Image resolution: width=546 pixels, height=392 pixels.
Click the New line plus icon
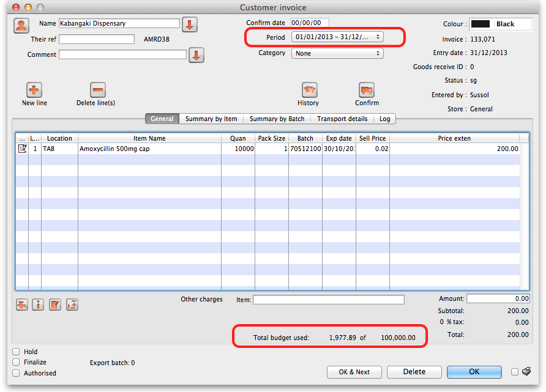[x=34, y=90]
